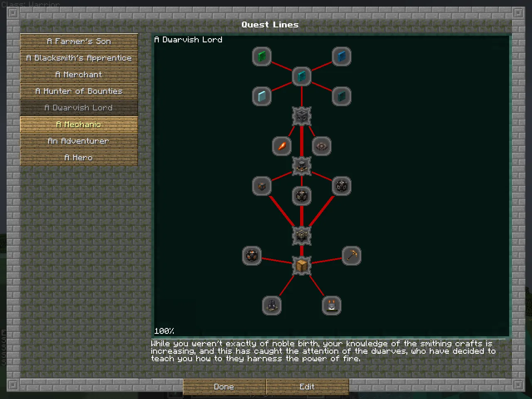Select the A Dwarvish Lord quest line

[79, 108]
